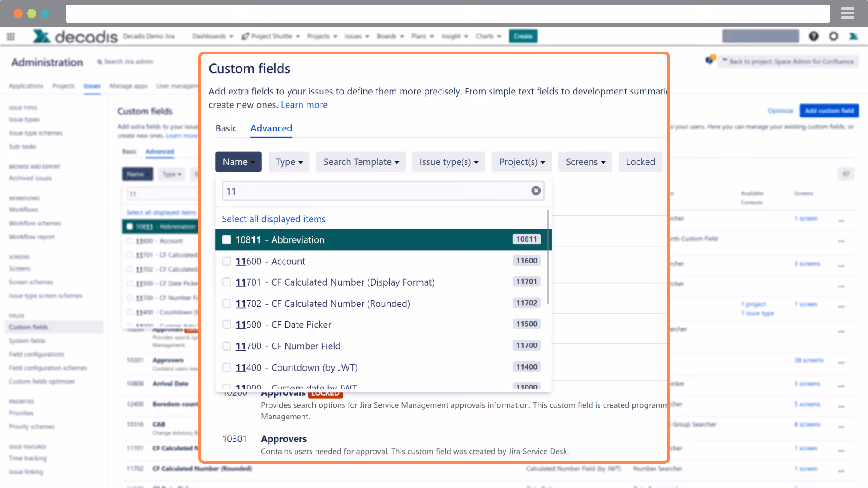Open the Type filter dropdown

click(289, 162)
